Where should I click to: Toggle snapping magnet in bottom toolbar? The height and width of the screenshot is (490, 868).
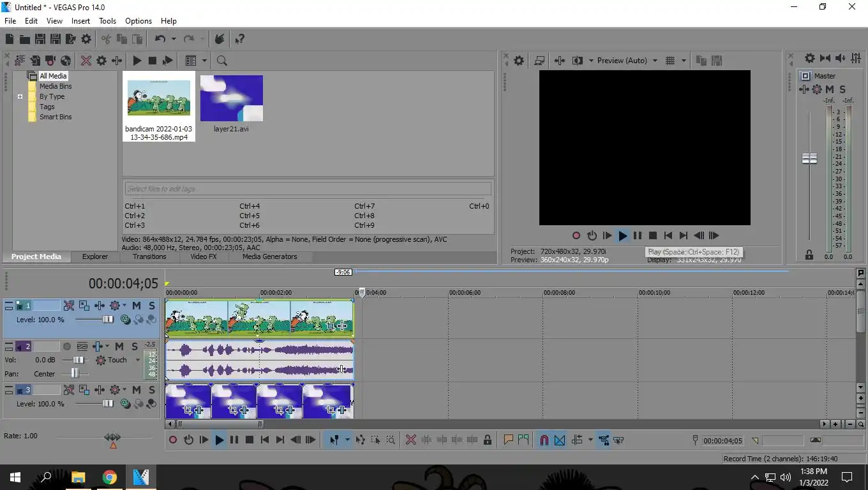click(544, 440)
